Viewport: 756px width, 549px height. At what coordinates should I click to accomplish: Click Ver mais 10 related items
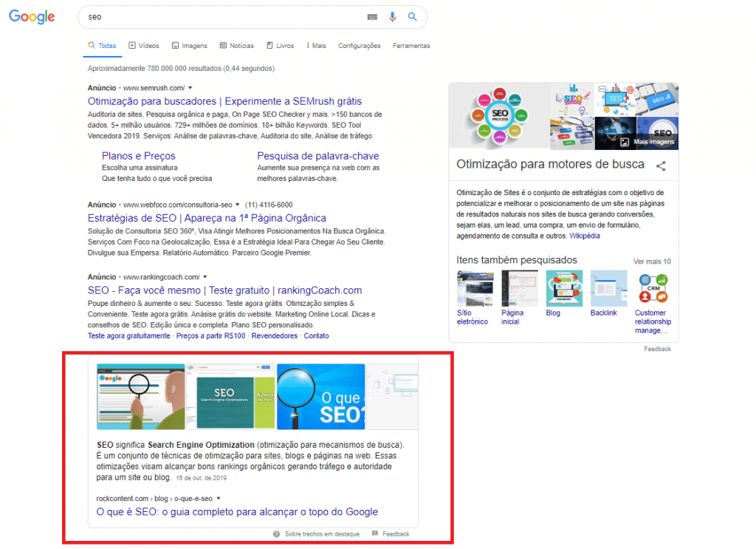pyautogui.click(x=652, y=262)
